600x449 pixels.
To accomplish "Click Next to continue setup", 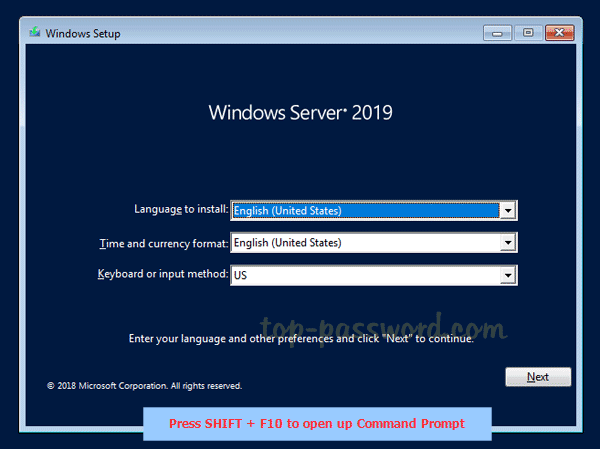I will point(538,377).
